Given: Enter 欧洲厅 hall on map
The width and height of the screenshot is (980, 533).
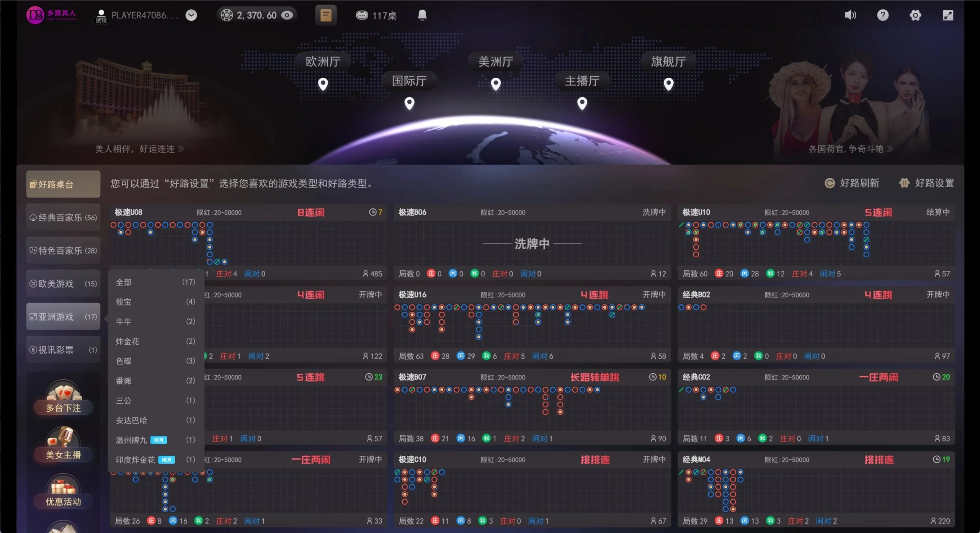Looking at the screenshot, I should (323, 62).
